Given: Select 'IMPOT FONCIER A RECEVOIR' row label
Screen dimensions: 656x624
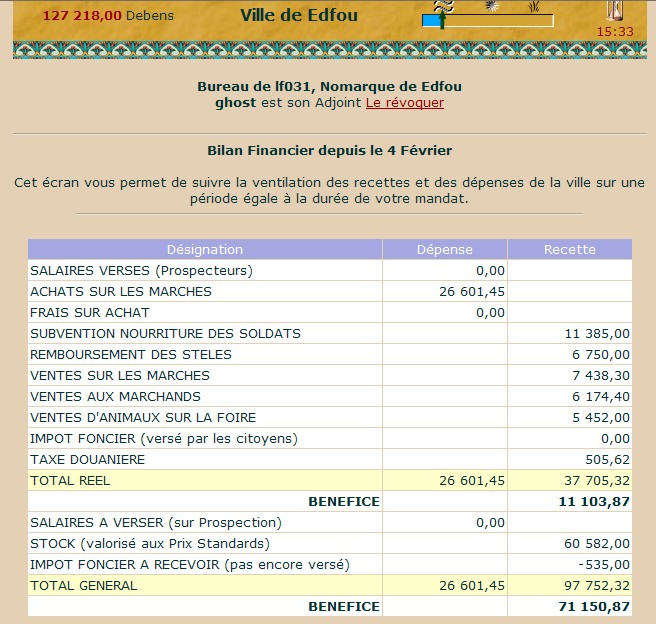Looking at the screenshot, I should pyautogui.click(x=190, y=564).
